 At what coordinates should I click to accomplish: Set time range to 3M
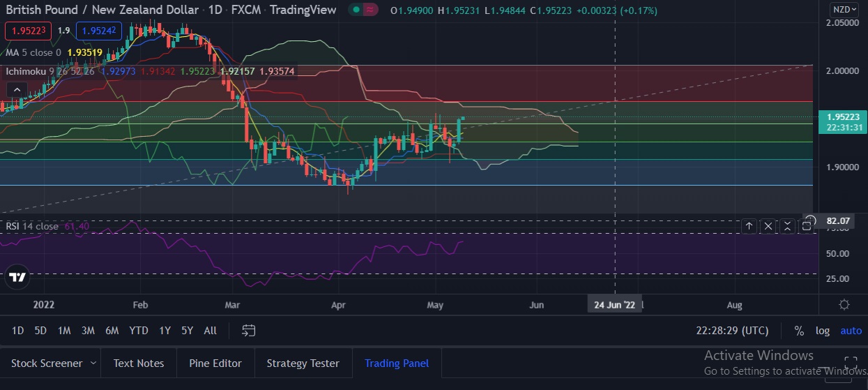click(x=88, y=331)
